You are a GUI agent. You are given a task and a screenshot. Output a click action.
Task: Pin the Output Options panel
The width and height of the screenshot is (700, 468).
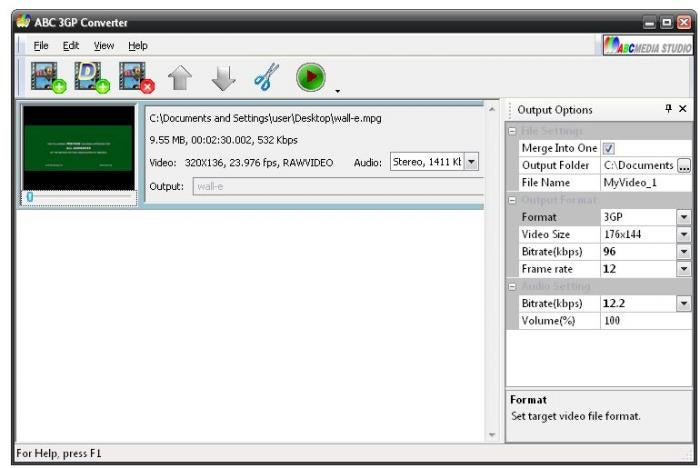point(668,109)
